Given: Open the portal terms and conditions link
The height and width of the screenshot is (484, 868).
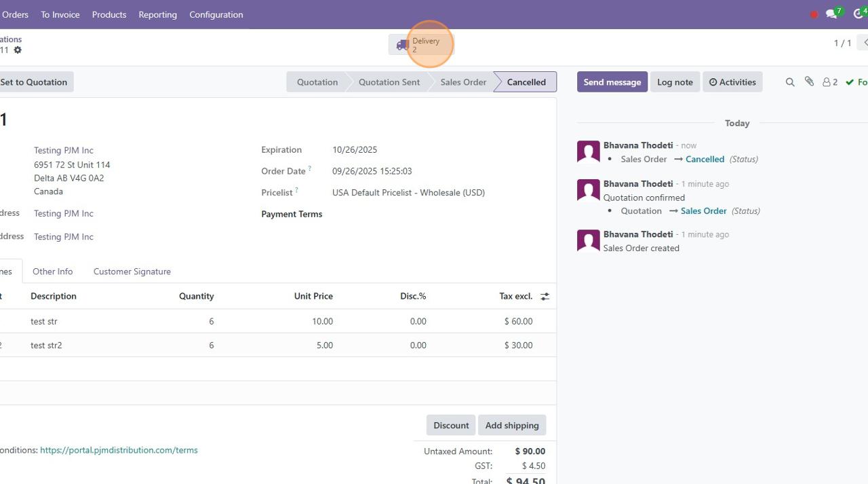Looking at the screenshot, I should [119, 450].
